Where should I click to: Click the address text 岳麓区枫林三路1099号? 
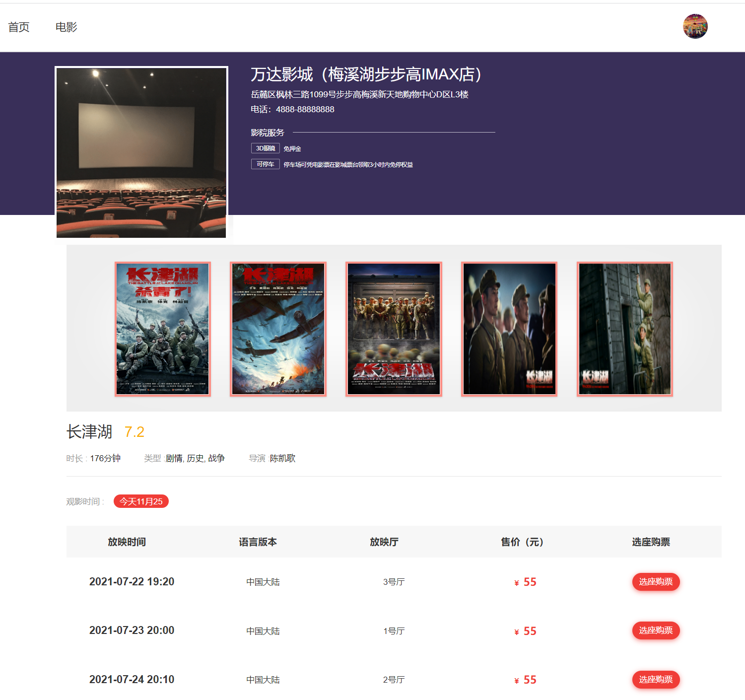[x=359, y=94]
